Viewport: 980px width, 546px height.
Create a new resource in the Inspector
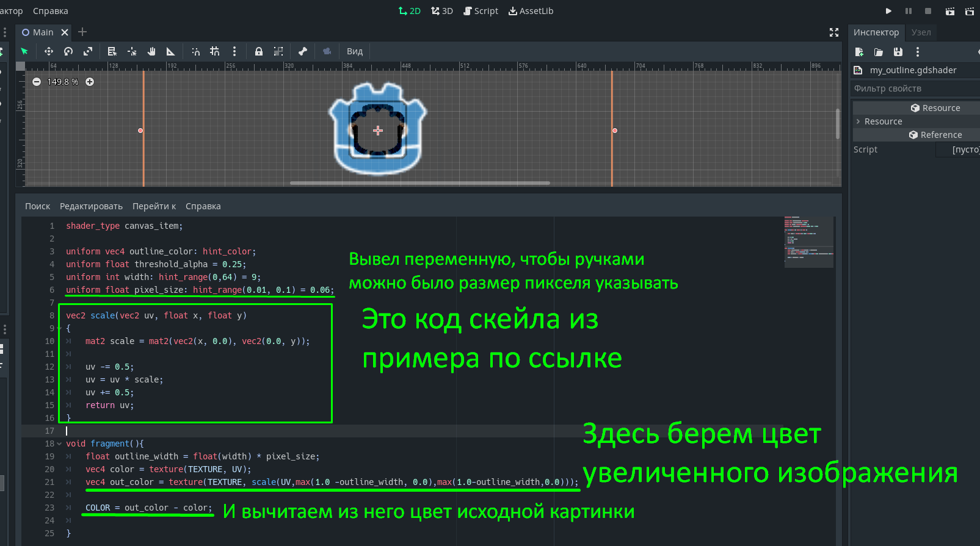pos(859,52)
